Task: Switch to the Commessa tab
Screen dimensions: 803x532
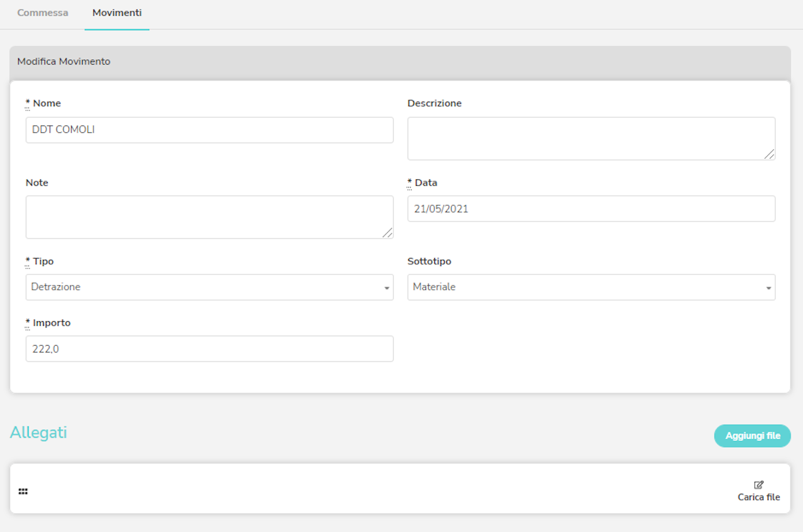Action: 42,13
